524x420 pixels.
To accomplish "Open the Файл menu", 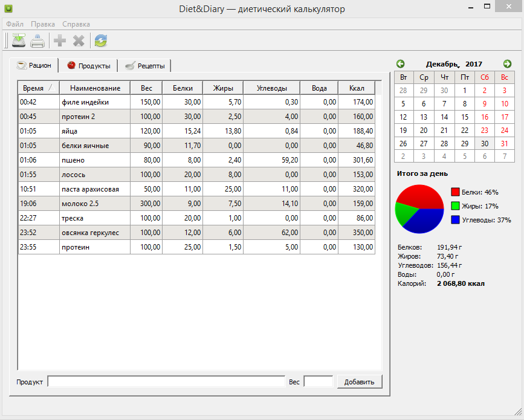I will pyautogui.click(x=15, y=24).
